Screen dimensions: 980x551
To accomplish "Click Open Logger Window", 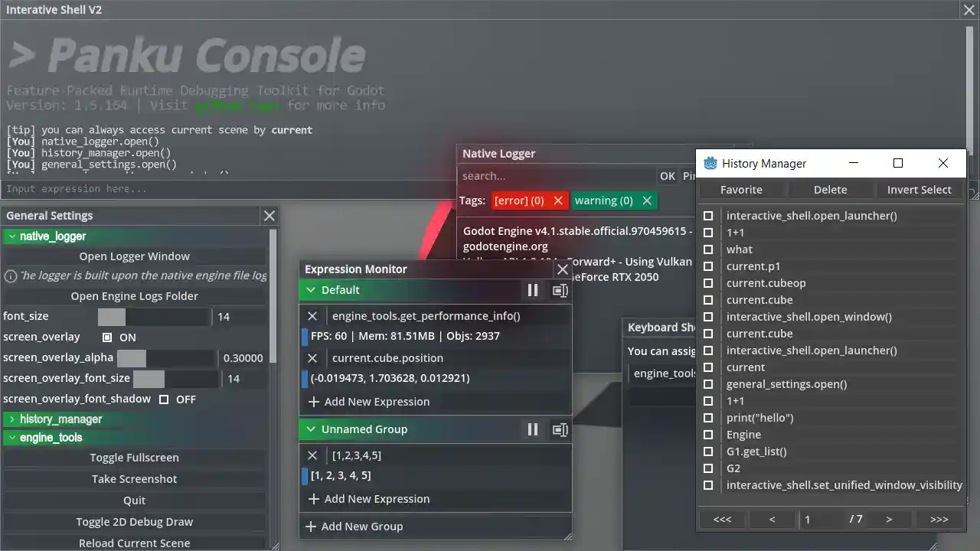I will click(x=134, y=256).
